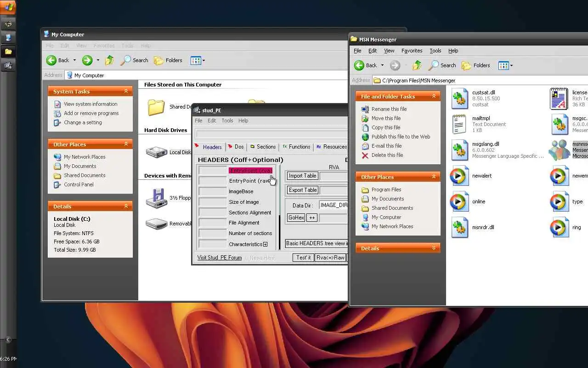Click Add or remove programs link
This screenshot has height=368, width=588.
point(91,113)
